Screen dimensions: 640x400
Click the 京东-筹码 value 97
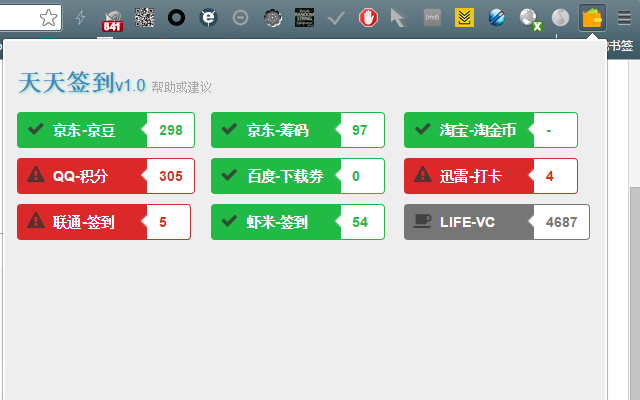360,130
